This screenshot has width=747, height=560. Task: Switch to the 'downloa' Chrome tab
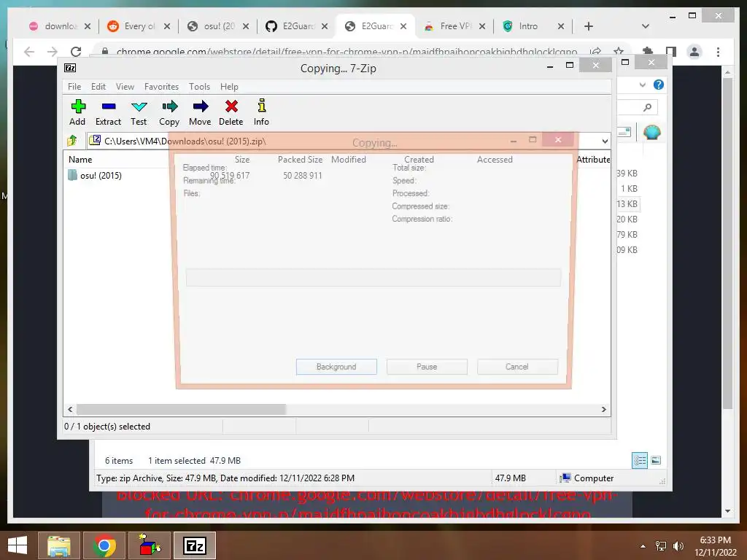59,26
